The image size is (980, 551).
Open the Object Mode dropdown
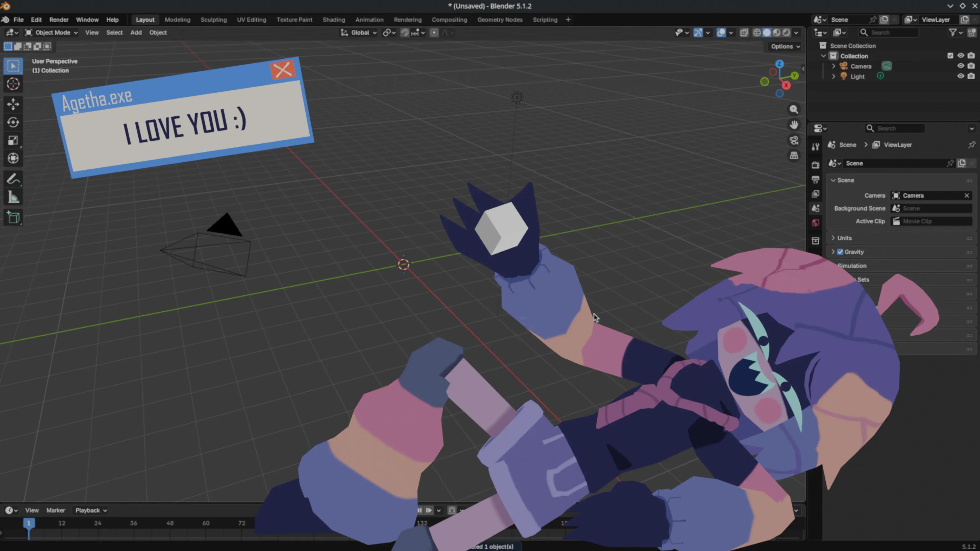51,33
